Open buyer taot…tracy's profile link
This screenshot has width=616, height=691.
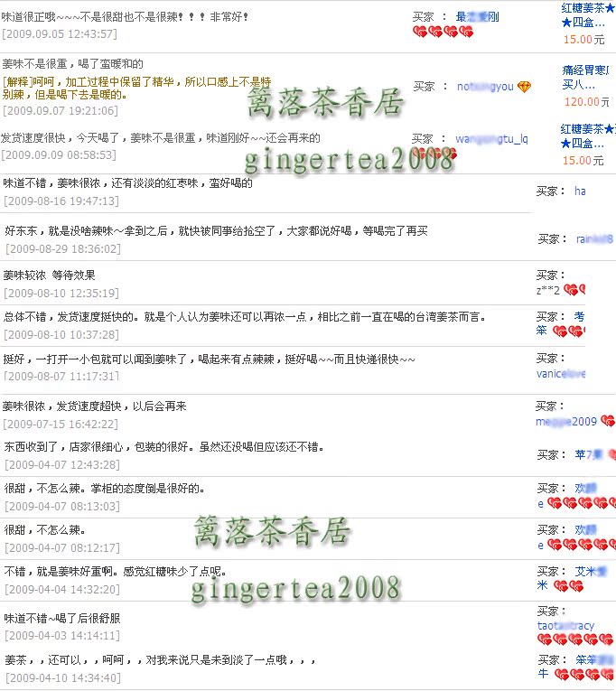[565, 625]
